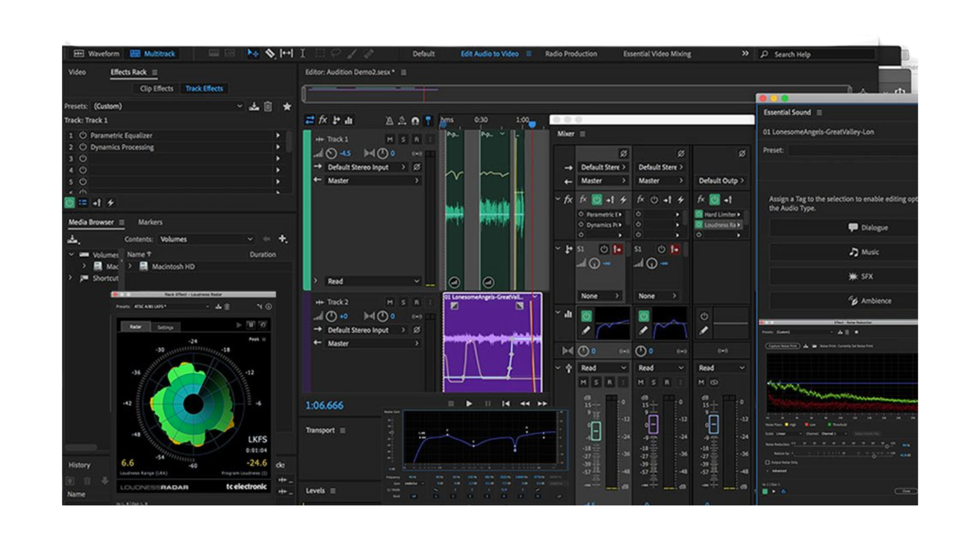Adjust the Track 1 volume knob
980x552 pixels.
coord(331,154)
